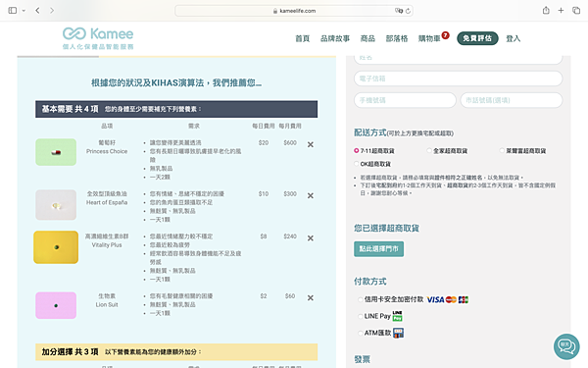This screenshot has width=588, height=368.
Task: Click the $240 monthly cost value
Action: (290, 237)
